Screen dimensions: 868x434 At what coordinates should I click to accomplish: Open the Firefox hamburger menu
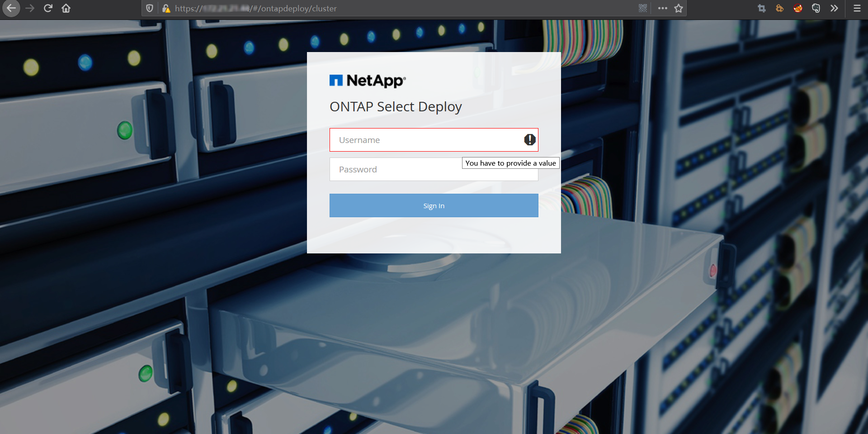coord(857,8)
